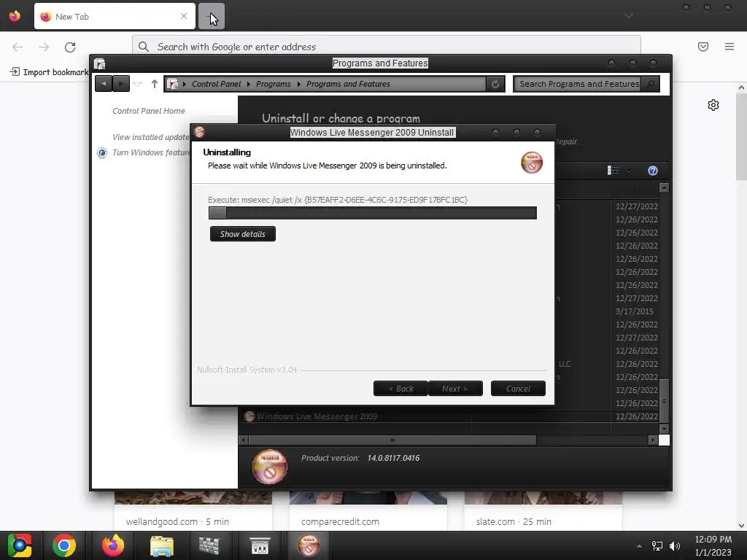Click the Show details button

[x=242, y=234]
